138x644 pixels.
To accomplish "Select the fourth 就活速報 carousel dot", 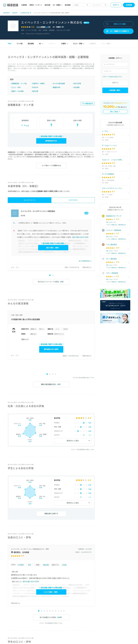I will tap(55, 374).
